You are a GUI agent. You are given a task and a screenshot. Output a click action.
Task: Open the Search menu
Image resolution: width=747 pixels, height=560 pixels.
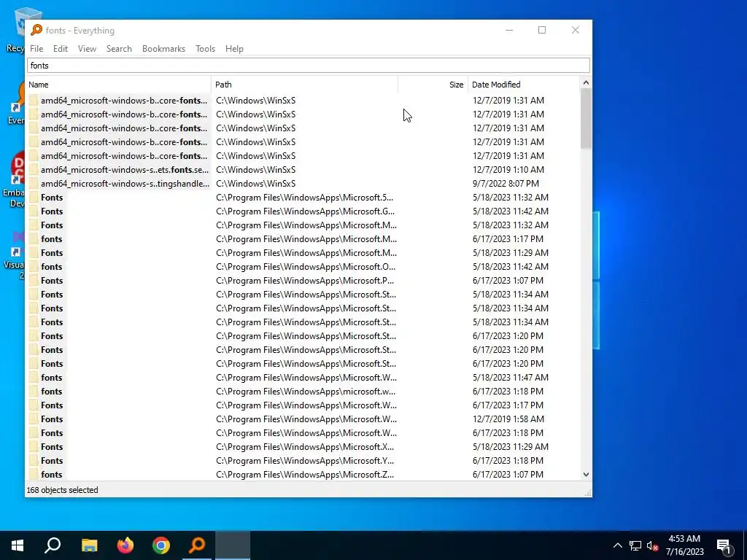119,49
